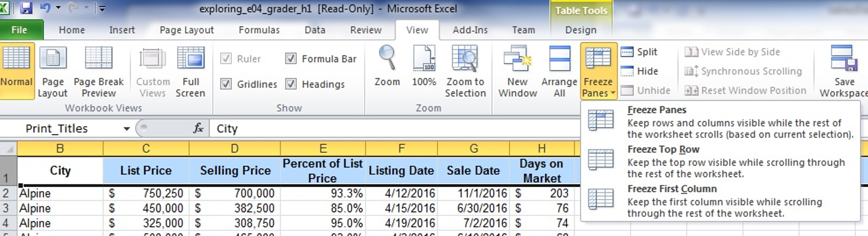Click Reset Window Position

[745, 90]
